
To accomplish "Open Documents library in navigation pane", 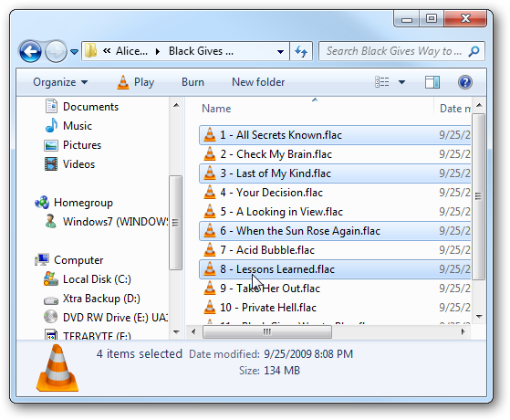I will (81, 107).
